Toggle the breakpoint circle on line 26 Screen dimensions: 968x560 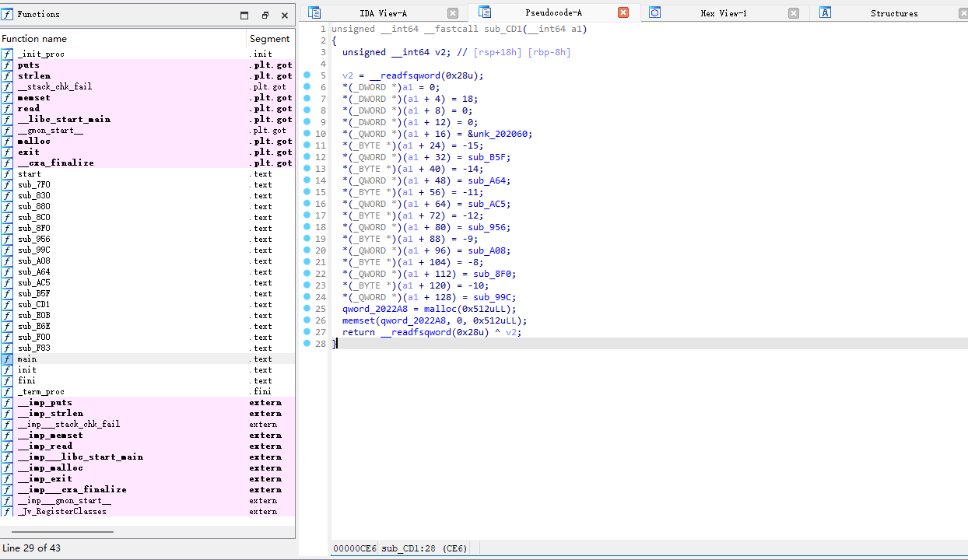307,320
